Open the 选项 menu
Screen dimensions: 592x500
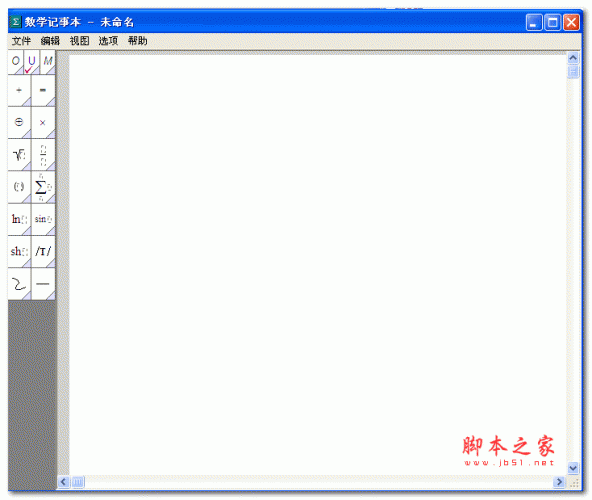click(108, 41)
